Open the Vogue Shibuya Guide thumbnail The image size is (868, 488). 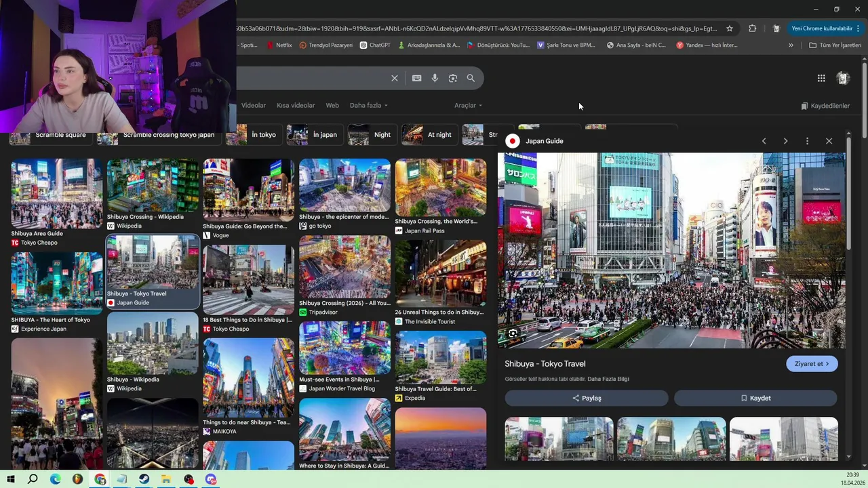[x=249, y=190]
